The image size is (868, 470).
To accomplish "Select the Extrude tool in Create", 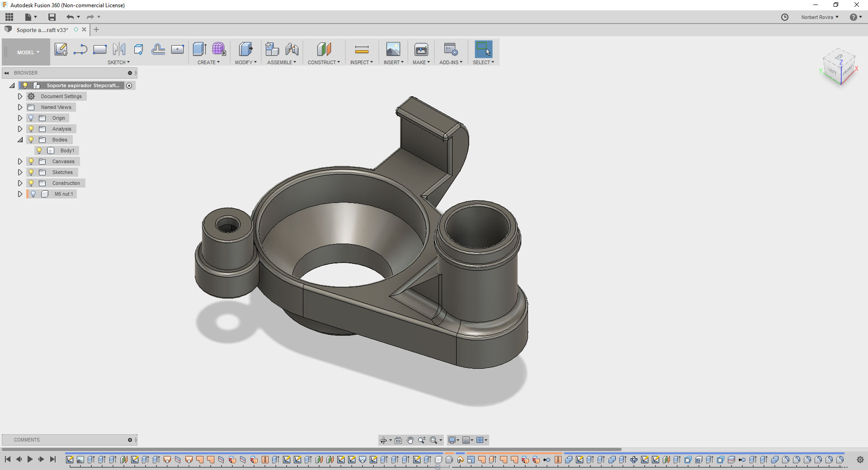I will (199, 49).
